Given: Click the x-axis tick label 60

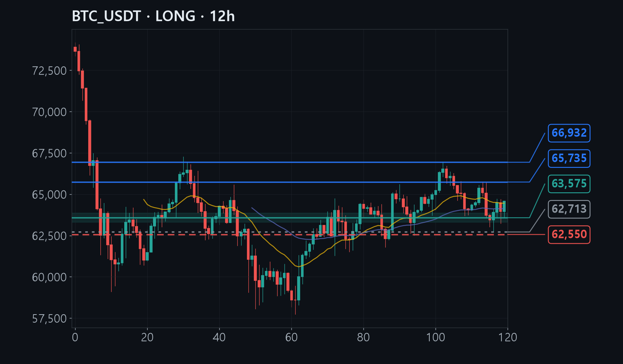Looking at the screenshot, I should click(291, 337).
